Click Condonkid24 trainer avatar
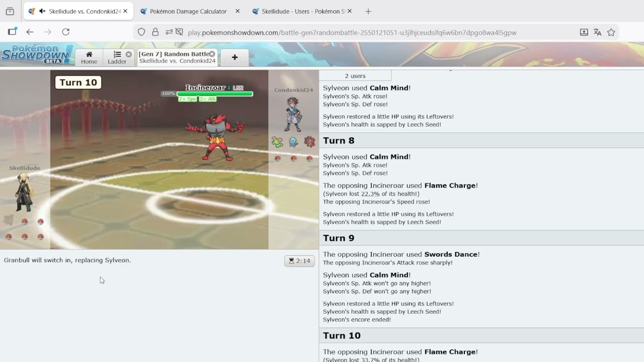 click(293, 114)
